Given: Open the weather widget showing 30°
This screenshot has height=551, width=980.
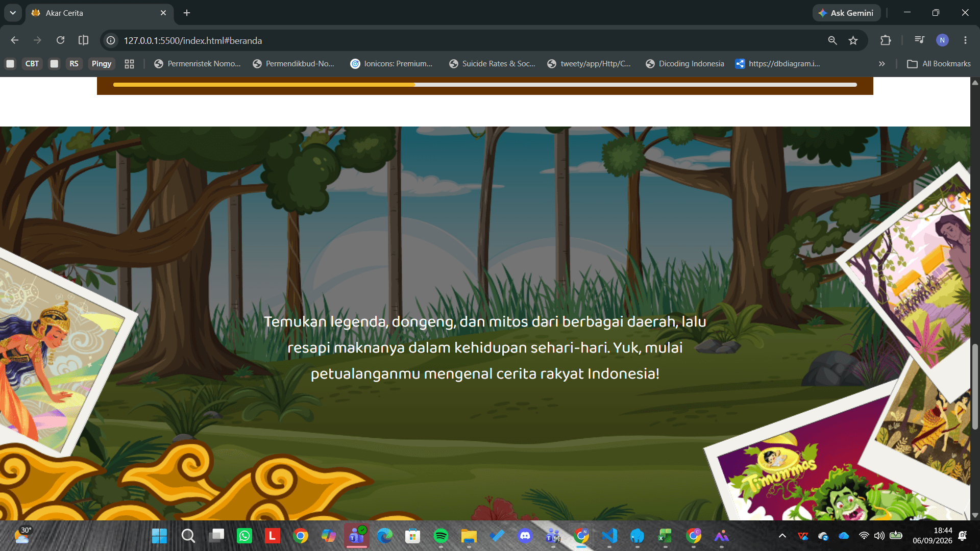Looking at the screenshot, I should point(22,536).
